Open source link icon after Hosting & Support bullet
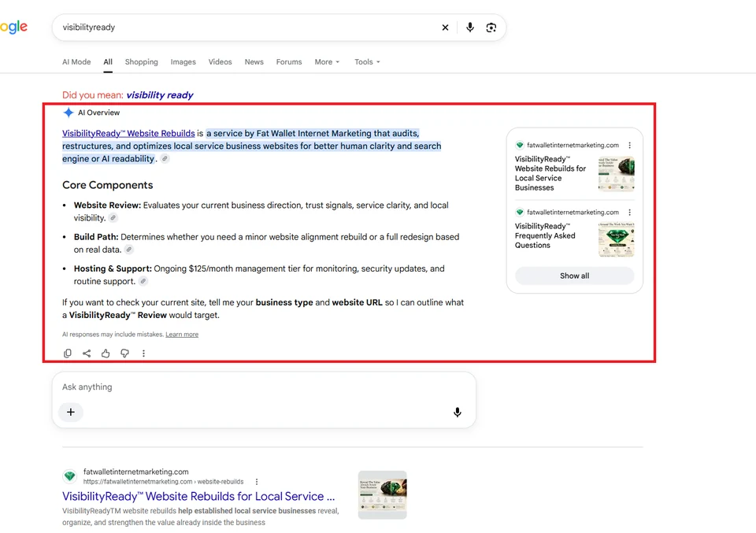The image size is (756, 533). (143, 281)
